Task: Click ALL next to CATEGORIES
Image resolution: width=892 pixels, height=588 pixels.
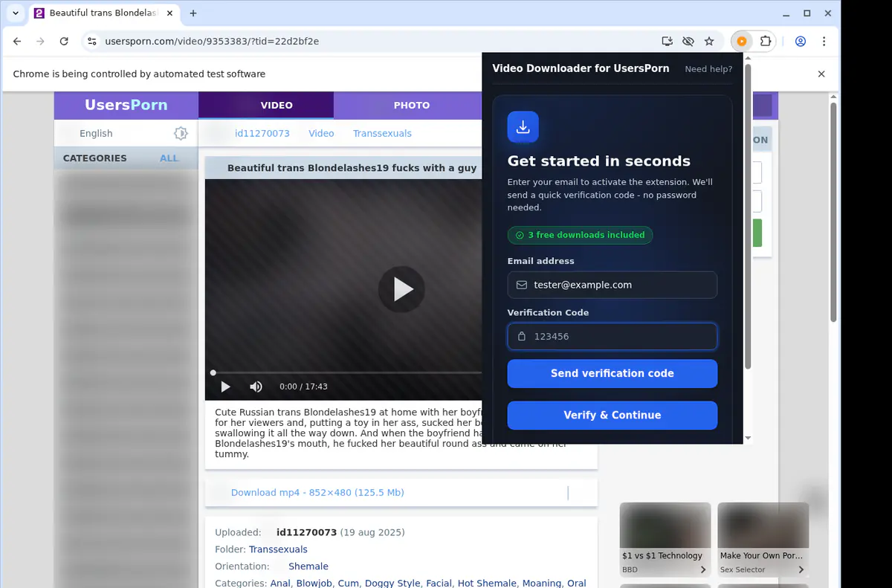Action: tap(169, 158)
